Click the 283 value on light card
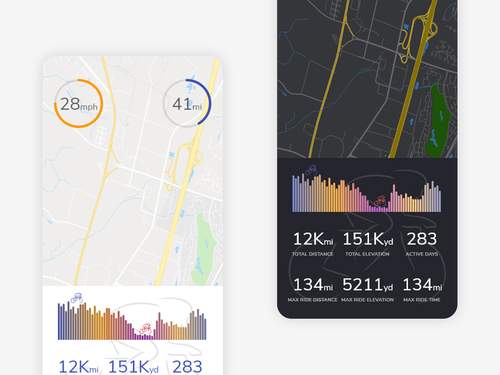Screen dimensions: 500x375 (187, 367)
